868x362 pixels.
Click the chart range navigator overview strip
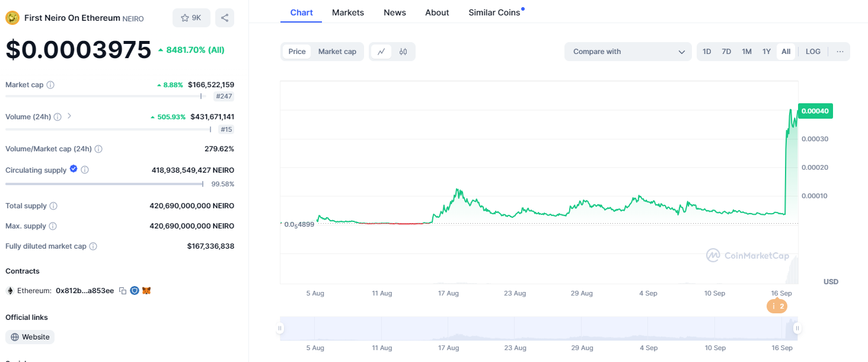(x=539, y=328)
